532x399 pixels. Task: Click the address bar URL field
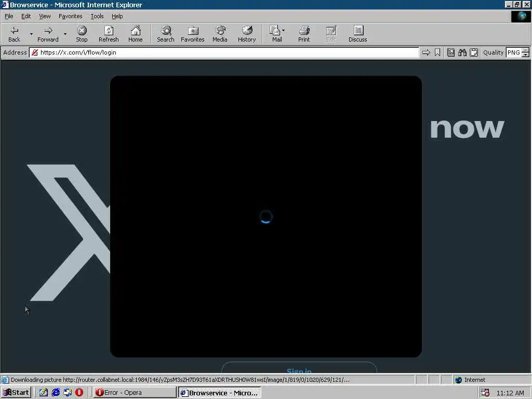(x=224, y=52)
